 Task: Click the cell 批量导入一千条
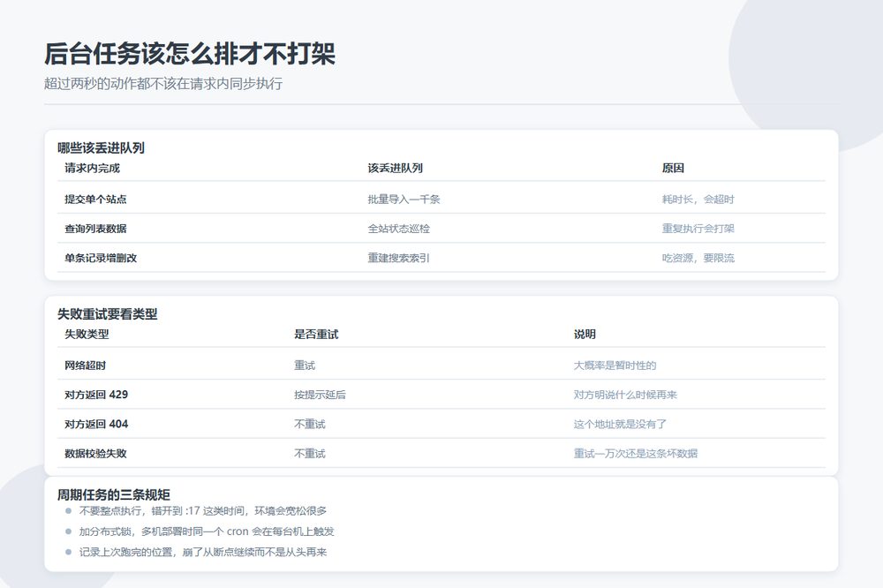pos(404,199)
